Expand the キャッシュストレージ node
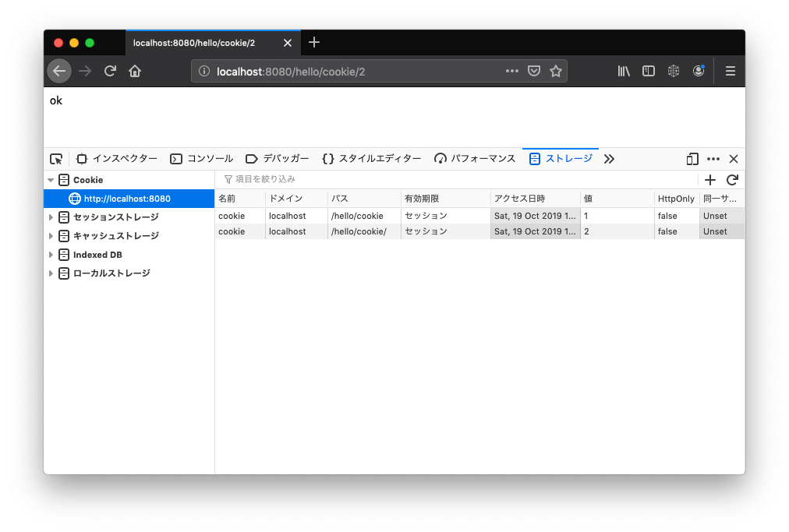The image size is (789, 532). pos(51,236)
